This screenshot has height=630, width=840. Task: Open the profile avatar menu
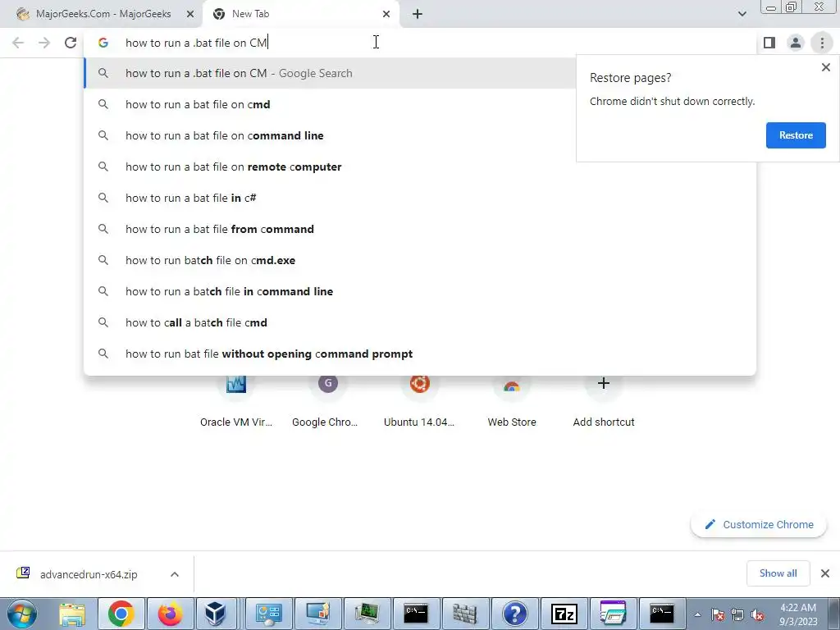tap(796, 43)
